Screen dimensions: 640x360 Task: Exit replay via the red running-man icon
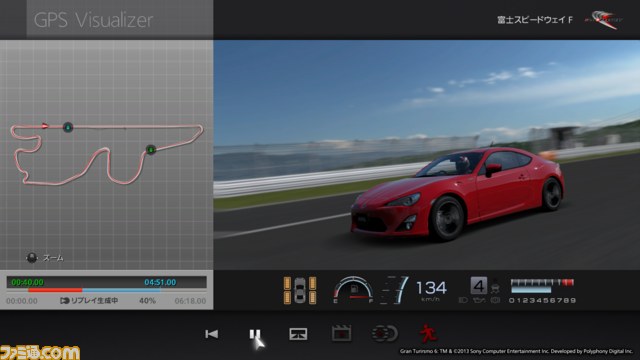[x=428, y=333]
